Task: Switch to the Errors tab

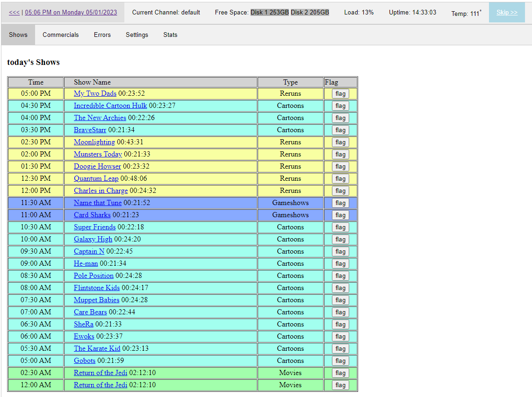Action: coord(102,35)
